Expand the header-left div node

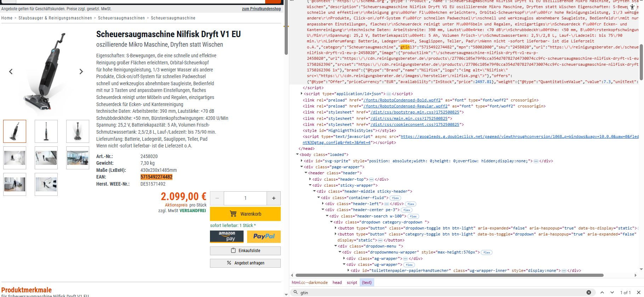[x=323, y=204]
